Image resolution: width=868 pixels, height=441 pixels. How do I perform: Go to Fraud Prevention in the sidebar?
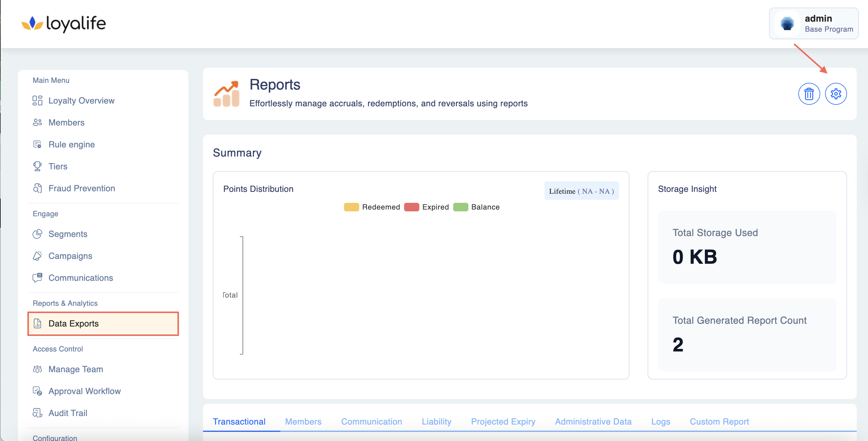(x=82, y=188)
